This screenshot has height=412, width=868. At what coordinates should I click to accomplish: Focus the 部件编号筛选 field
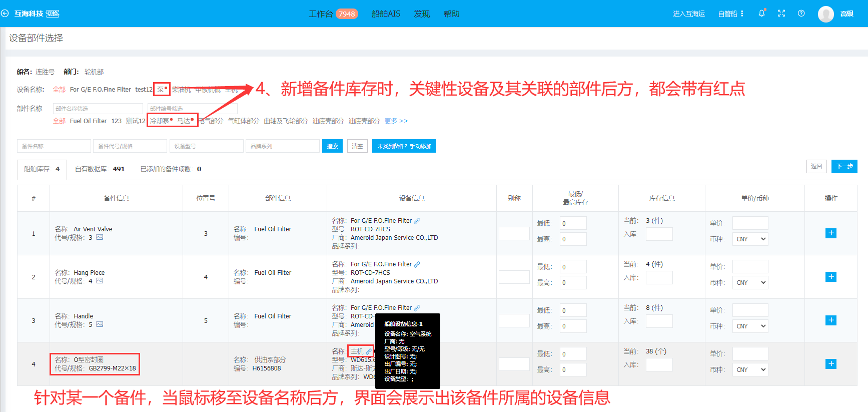click(193, 109)
